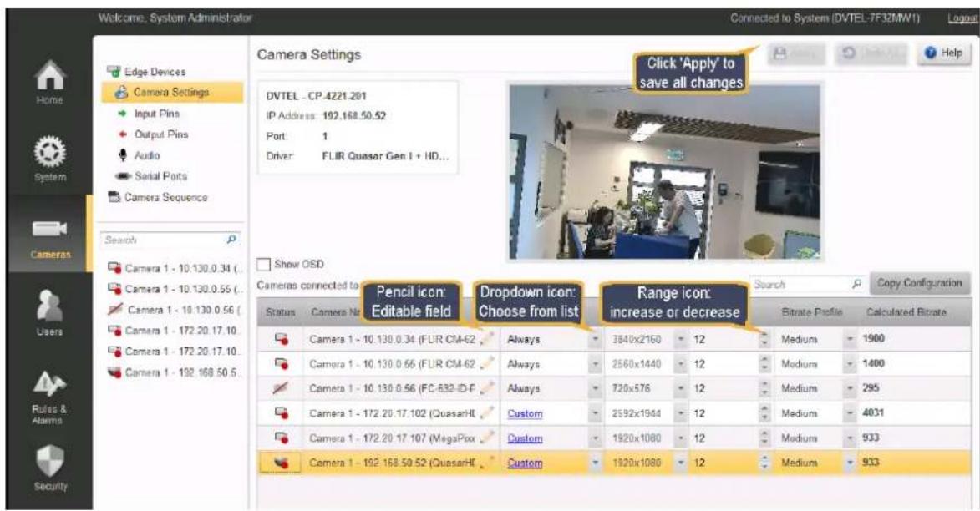Image resolution: width=980 pixels, height=511 pixels.
Task: Open the Always dropdown in 10.130.0.55 row
Action: 596,363
